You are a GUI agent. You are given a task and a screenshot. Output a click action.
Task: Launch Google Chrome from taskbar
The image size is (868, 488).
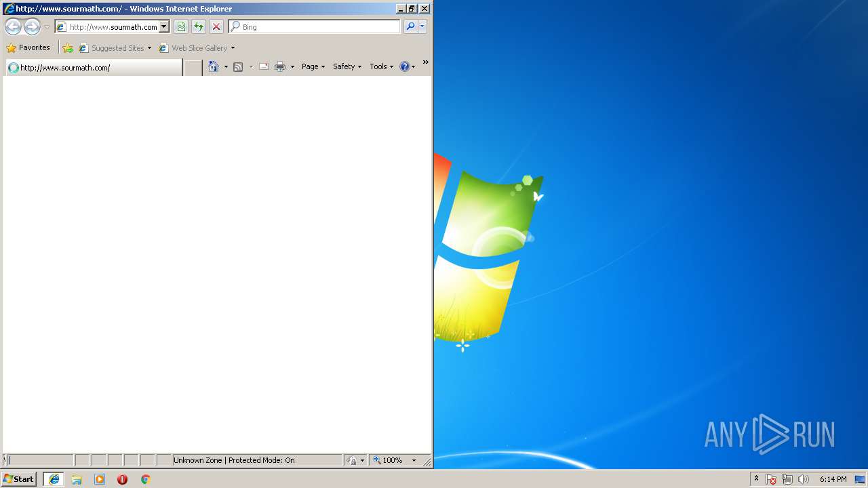[145, 479]
